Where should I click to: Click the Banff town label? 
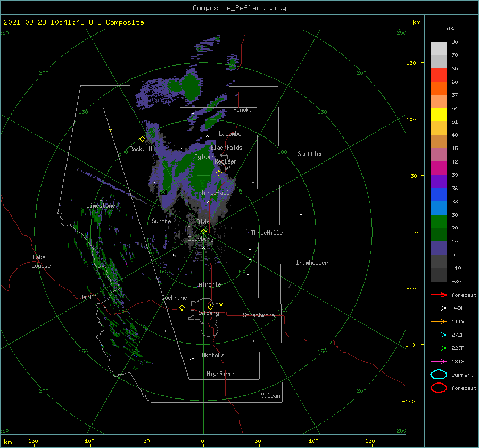point(88,297)
